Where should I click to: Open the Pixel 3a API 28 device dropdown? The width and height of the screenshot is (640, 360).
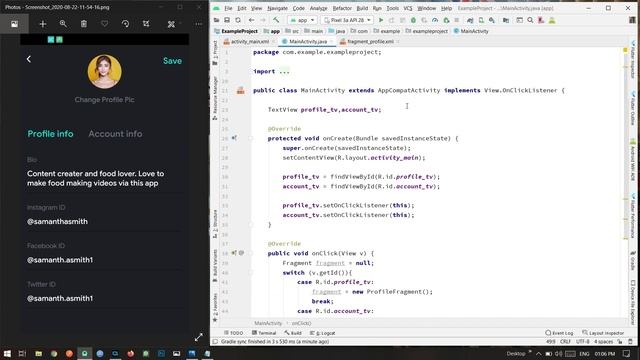pyautogui.click(x=347, y=20)
